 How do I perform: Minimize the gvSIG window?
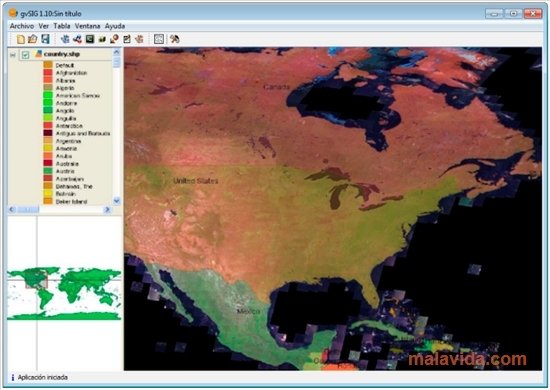[494, 14]
